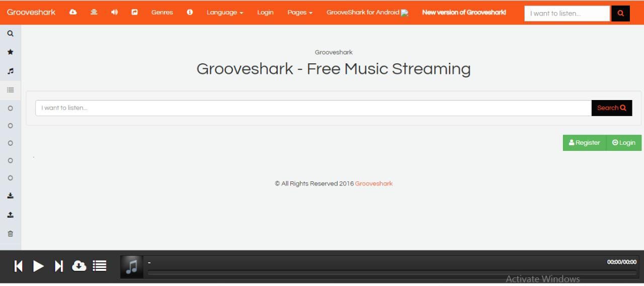This screenshot has height=286, width=644.
Task: Click the trash icon in left sidebar
Action: point(10,234)
